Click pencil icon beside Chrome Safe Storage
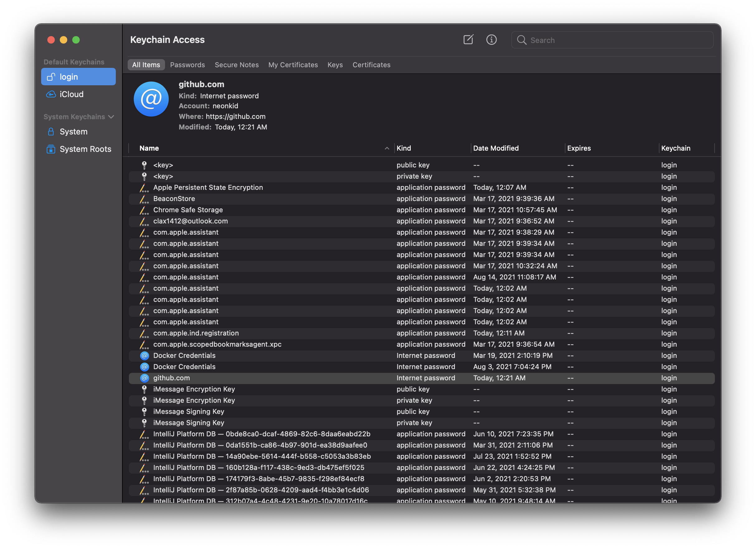The image size is (756, 549). click(x=144, y=210)
